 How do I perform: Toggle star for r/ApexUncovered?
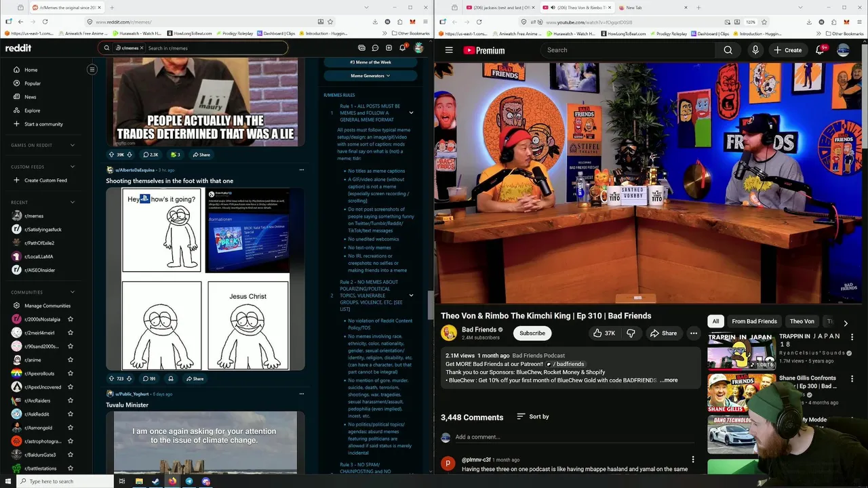point(71,387)
